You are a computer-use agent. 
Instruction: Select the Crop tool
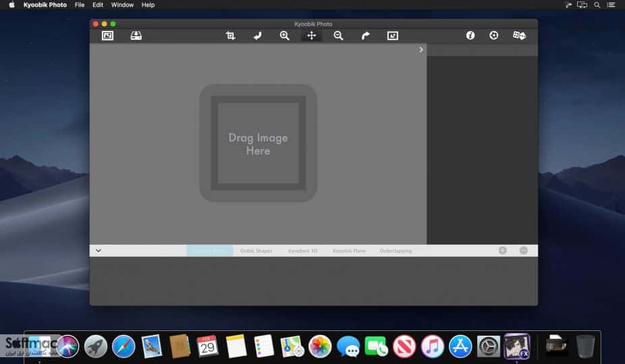point(230,36)
